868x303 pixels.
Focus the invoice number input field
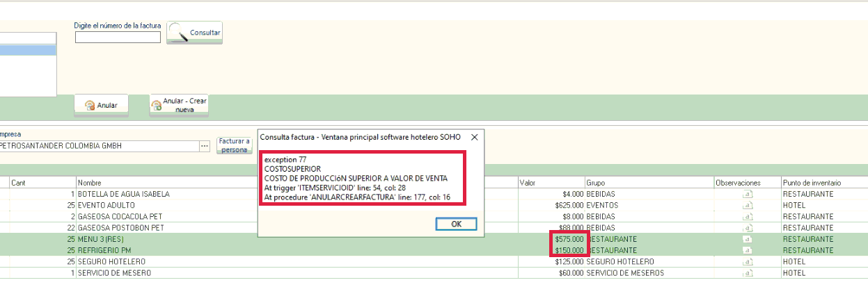tap(118, 38)
